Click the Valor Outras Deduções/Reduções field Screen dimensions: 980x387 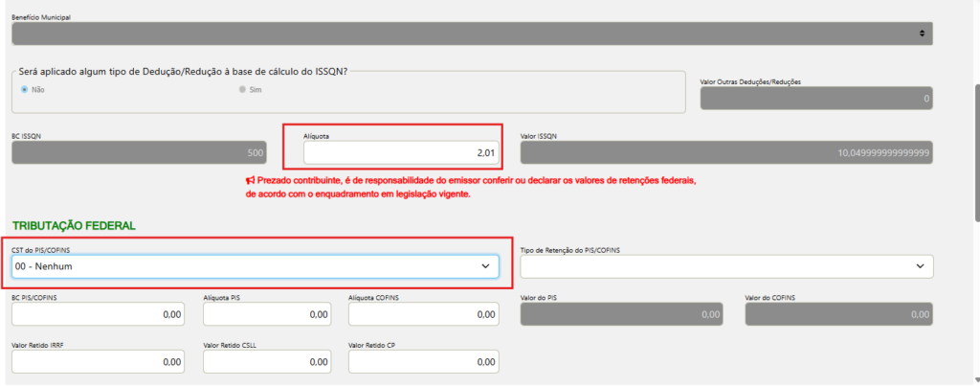[x=816, y=98]
